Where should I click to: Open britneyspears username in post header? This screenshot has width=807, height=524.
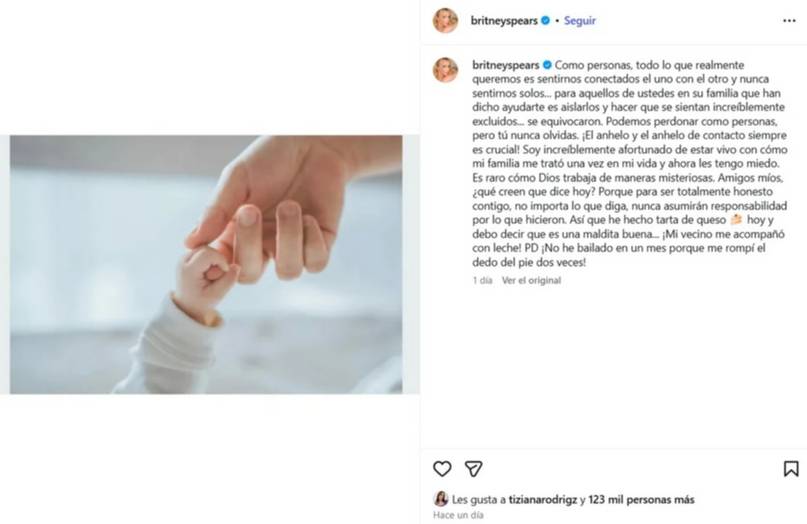coord(504,21)
